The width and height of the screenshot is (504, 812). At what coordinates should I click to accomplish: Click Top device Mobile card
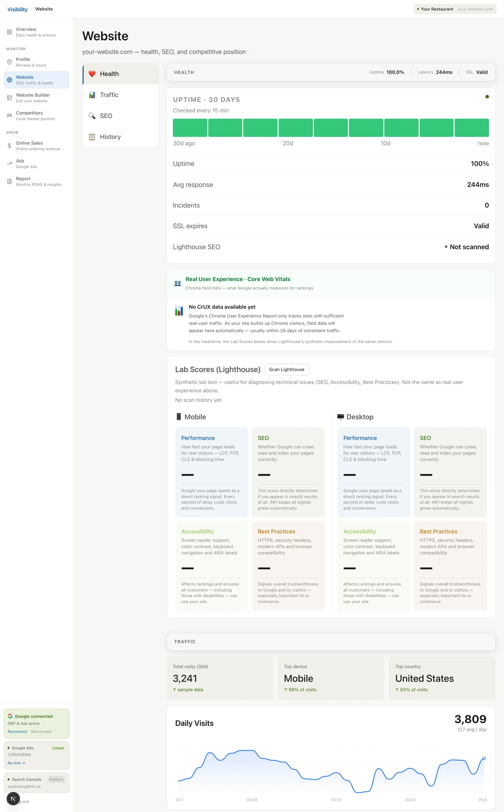point(331,678)
